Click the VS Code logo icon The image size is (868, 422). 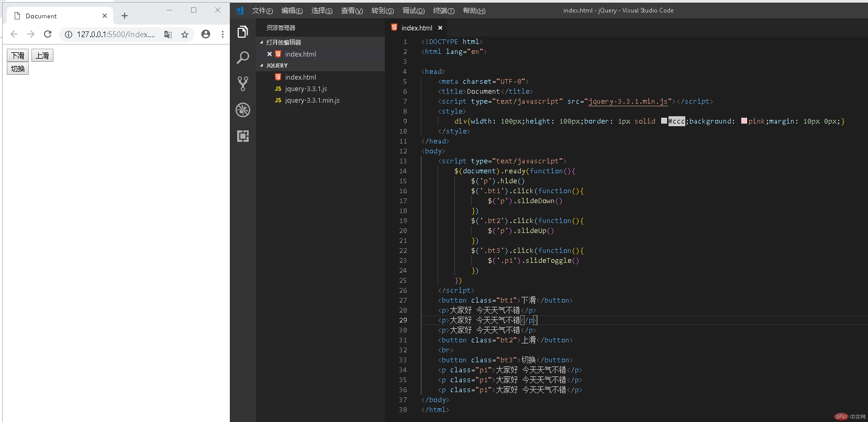[x=239, y=10]
